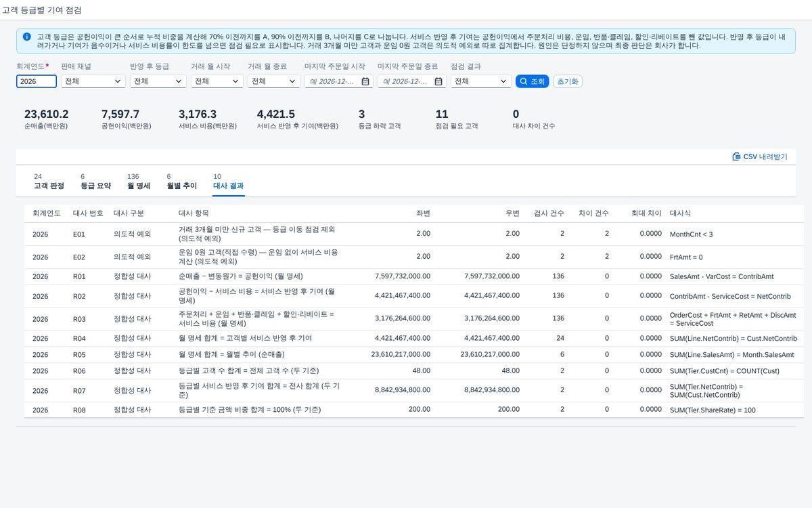The width and height of the screenshot is (812, 508).
Task: Select row R08 in the table
Action: click(x=414, y=410)
